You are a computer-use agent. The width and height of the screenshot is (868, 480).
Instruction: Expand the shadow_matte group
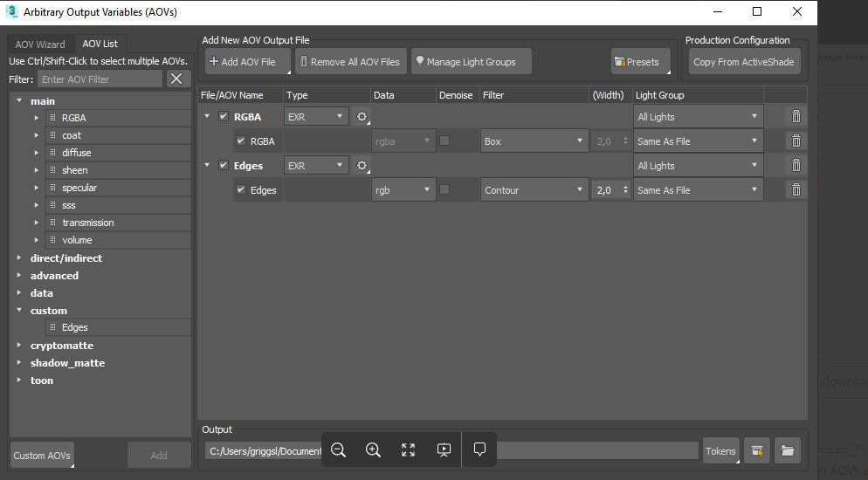coord(19,363)
